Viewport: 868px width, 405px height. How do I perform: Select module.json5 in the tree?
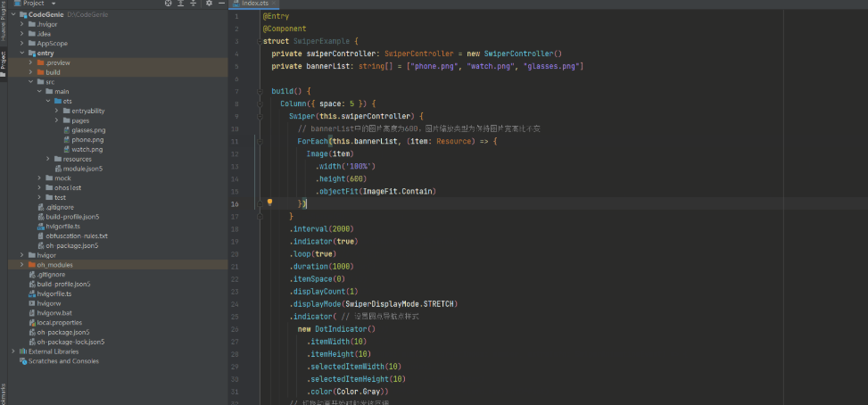79,169
